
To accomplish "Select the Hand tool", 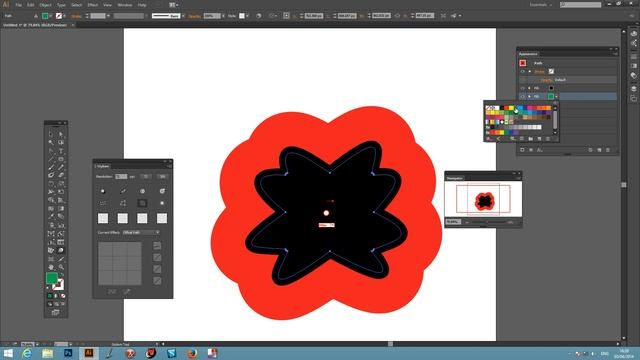I will click(51, 267).
